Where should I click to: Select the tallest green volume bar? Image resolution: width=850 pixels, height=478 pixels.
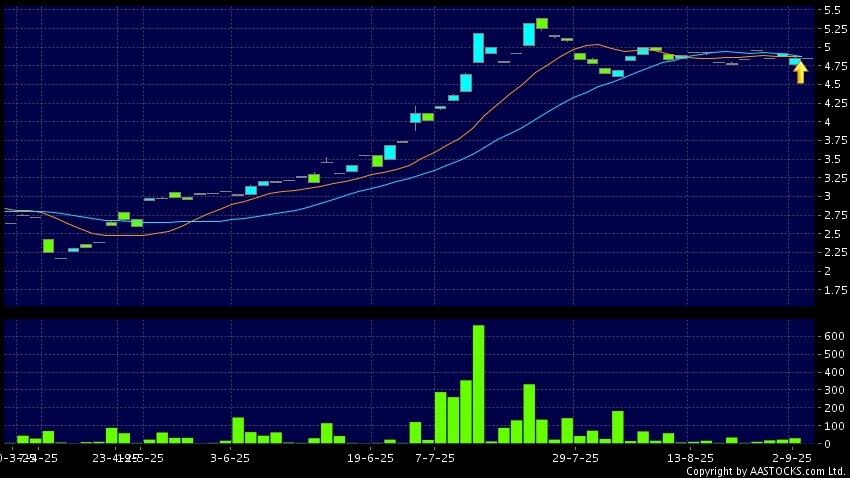point(478,384)
